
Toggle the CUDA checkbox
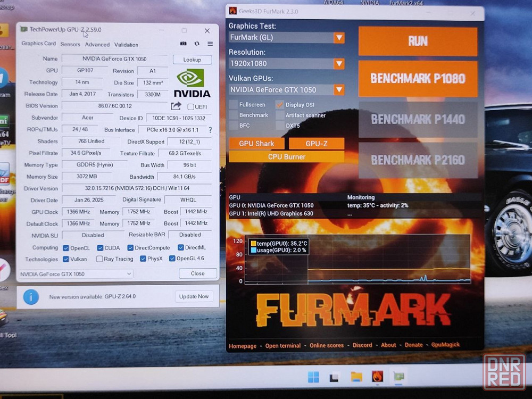click(100, 248)
